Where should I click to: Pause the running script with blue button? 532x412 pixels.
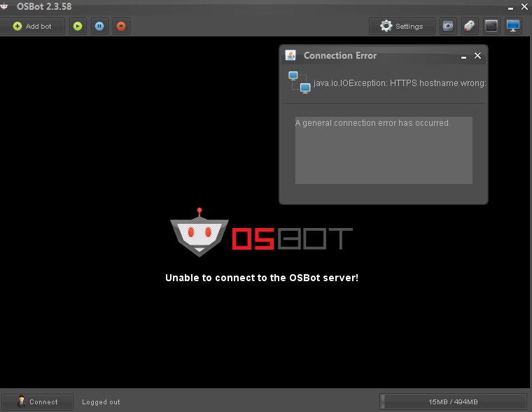pos(99,26)
